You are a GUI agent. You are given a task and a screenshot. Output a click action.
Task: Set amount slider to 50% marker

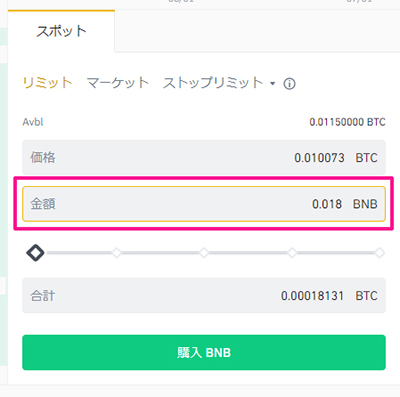pos(204,253)
